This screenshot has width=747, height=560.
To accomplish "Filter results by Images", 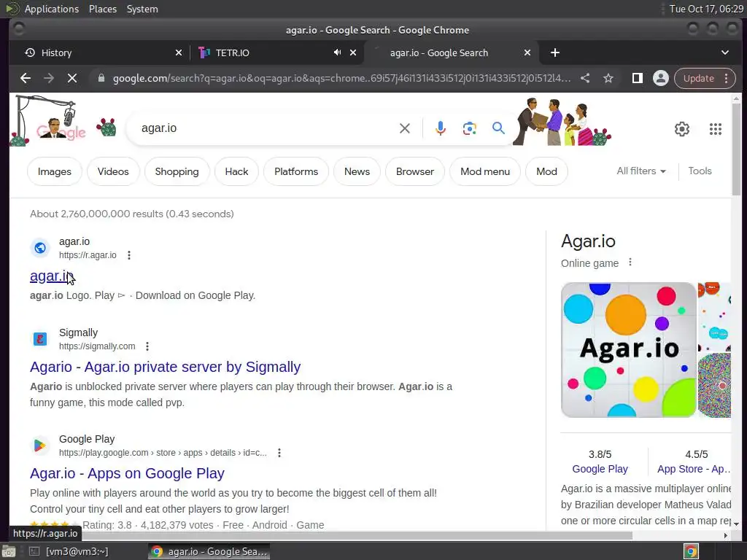I will click(54, 171).
